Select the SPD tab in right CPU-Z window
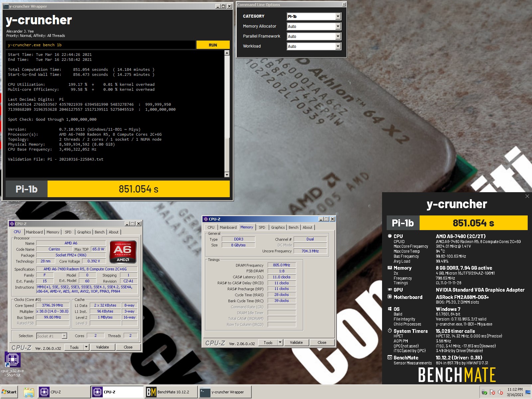The height and width of the screenshot is (399, 532). tap(262, 227)
